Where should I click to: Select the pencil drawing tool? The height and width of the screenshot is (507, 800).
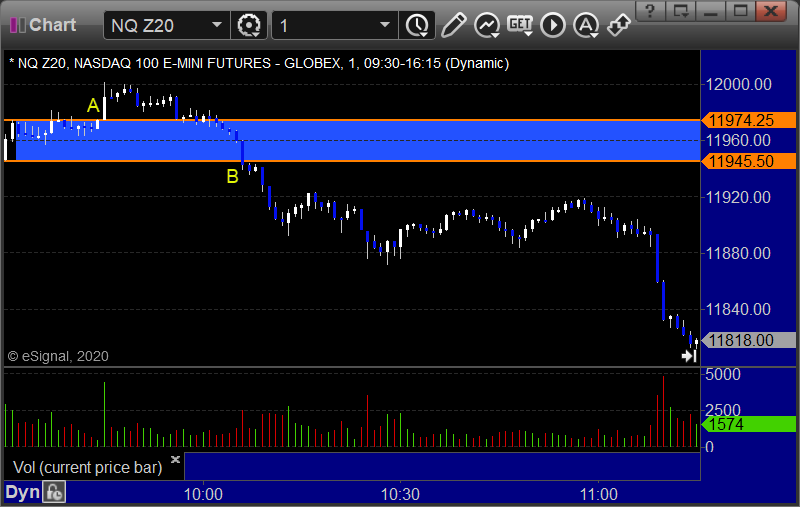click(x=453, y=25)
